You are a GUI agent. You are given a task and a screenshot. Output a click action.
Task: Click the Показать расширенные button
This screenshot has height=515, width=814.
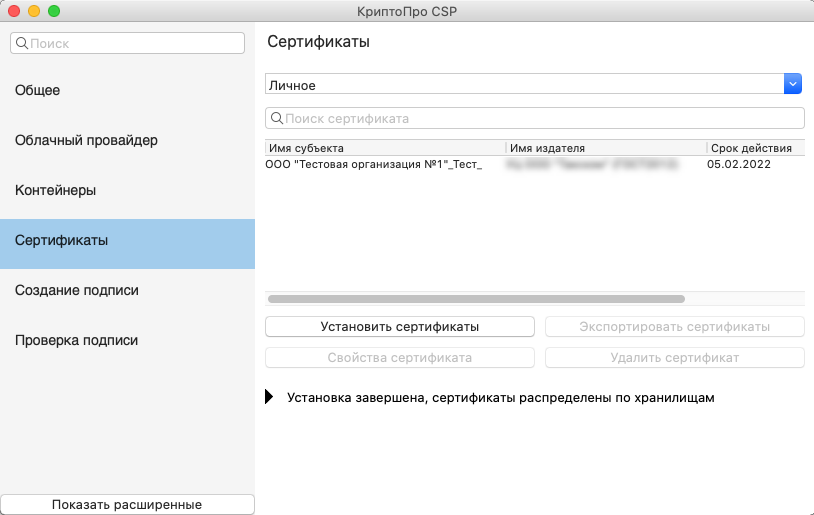pyautogui.click(x=127, y=505)
